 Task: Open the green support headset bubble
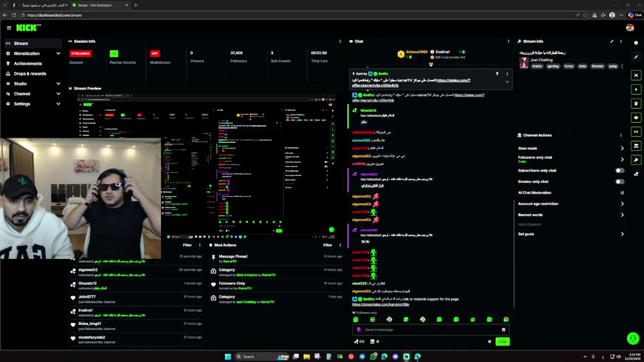pyautogui.click(x=633, y=338)
